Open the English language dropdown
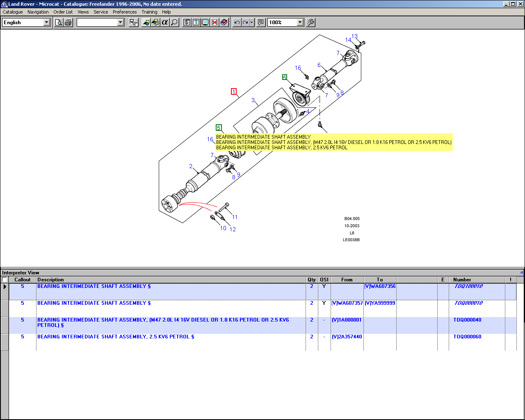This screenshot has width=525, height=420. pyautogui.click(x=46, y=23)
